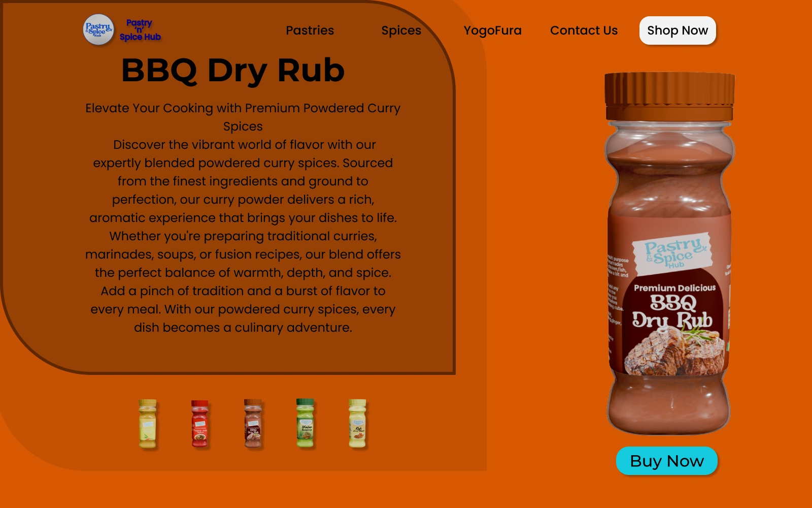812x508 pixels.
Task: Click the blue Buy Now button
Action: click(667, 461)
